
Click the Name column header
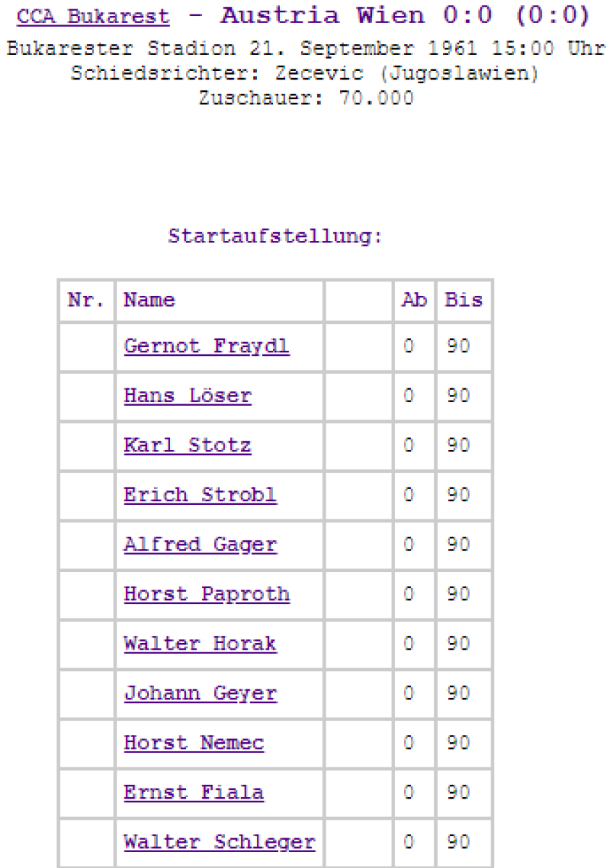coord(149,300)
